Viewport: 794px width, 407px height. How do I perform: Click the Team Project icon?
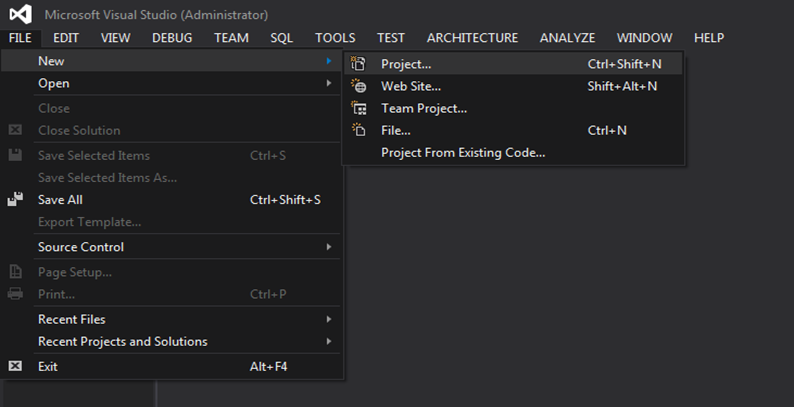[x=359, y=108]
